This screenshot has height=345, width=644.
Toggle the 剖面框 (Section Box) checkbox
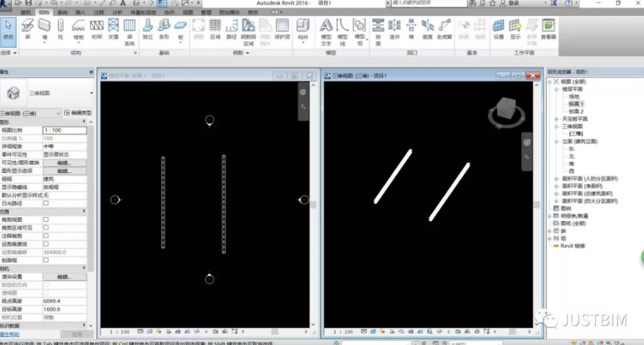(46, 261)
